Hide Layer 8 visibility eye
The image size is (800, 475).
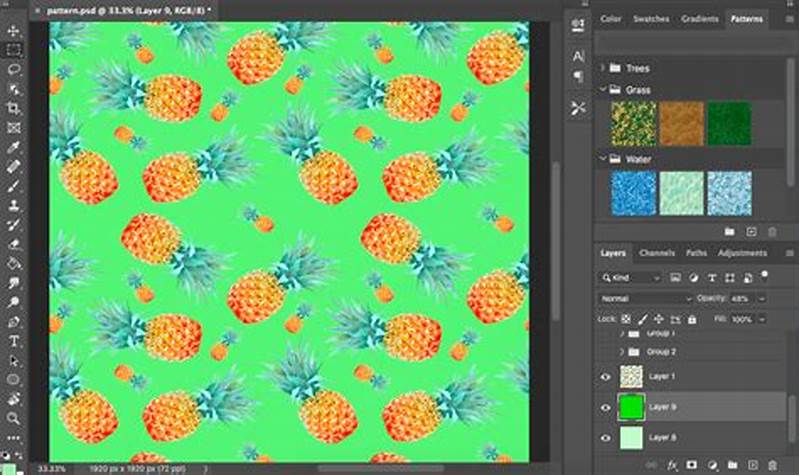pos(606,438)
